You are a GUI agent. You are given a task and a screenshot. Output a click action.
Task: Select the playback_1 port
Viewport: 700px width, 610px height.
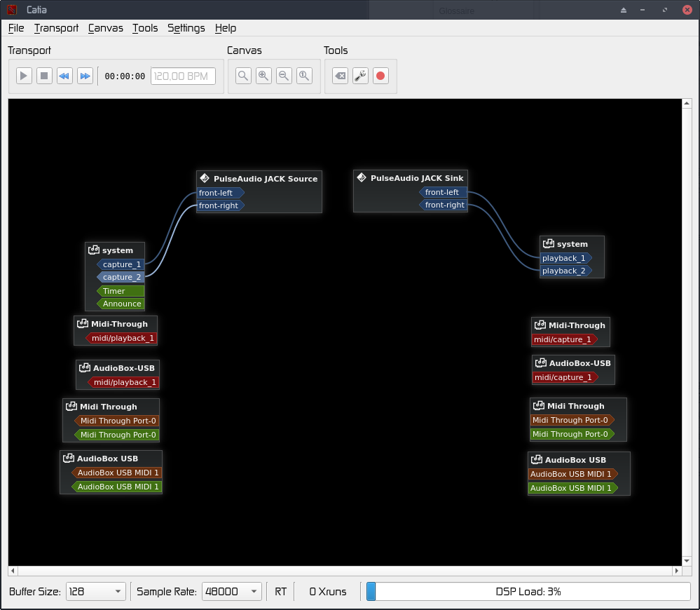click(565, 258)
